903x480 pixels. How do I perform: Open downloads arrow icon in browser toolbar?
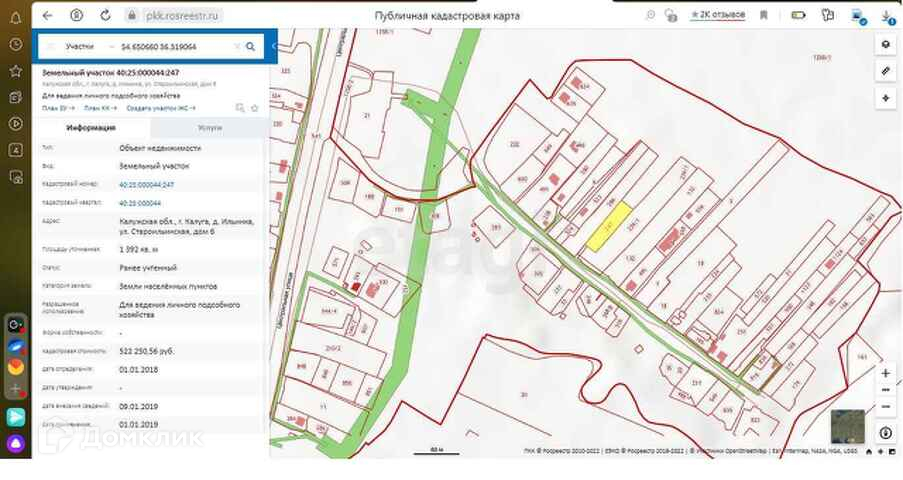point(887,16)
